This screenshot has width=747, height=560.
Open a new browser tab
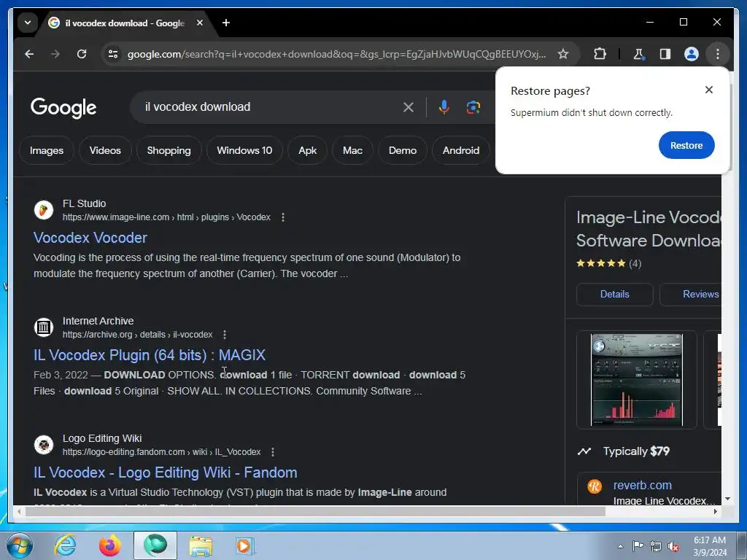pyautogui.click(x=226, y=23)
